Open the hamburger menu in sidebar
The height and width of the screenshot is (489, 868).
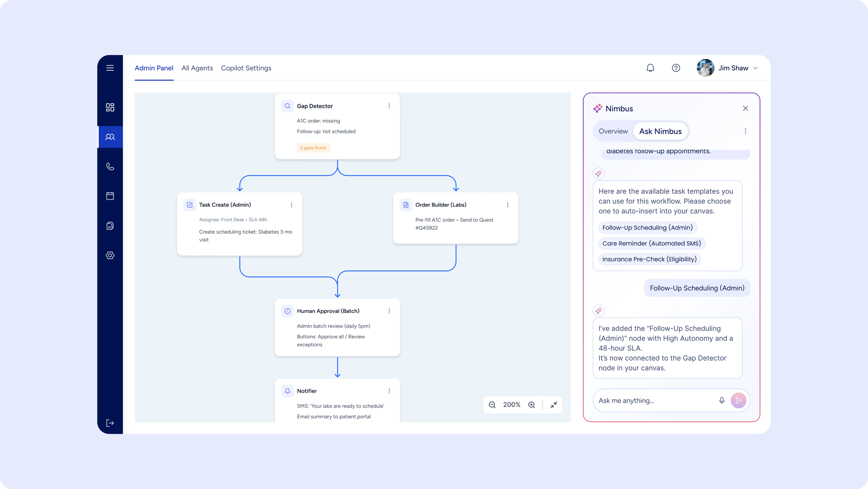[110, 68]
